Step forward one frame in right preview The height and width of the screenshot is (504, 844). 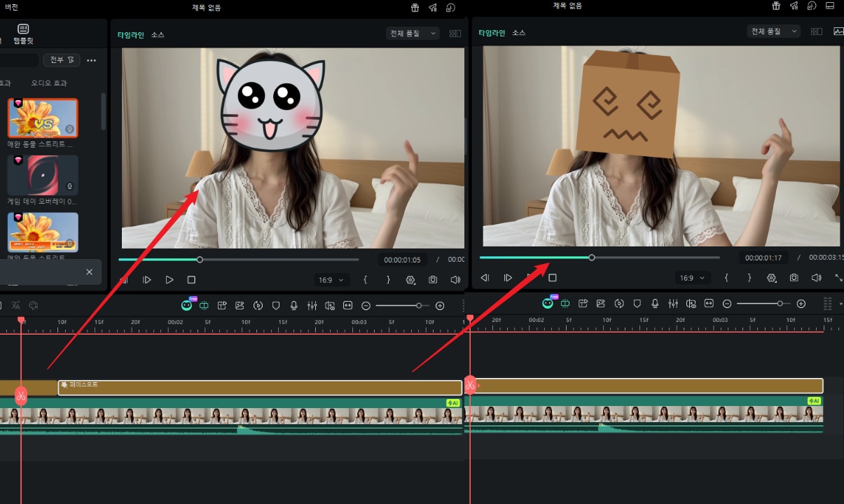508,278
